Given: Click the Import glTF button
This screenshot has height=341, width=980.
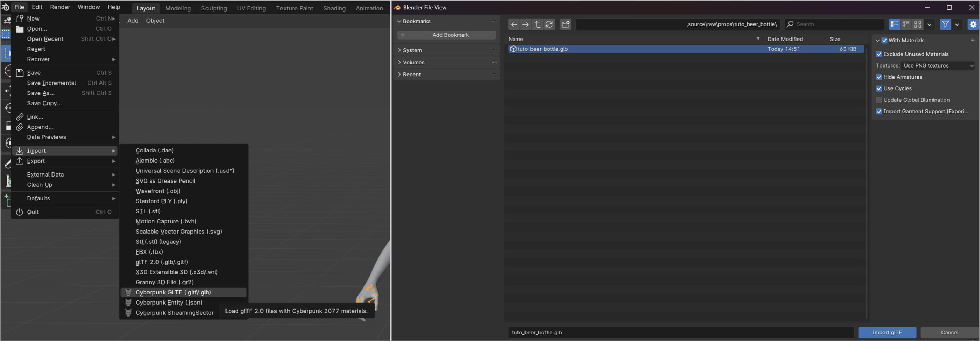Looking at the screenshot, I should pos(887,332).
